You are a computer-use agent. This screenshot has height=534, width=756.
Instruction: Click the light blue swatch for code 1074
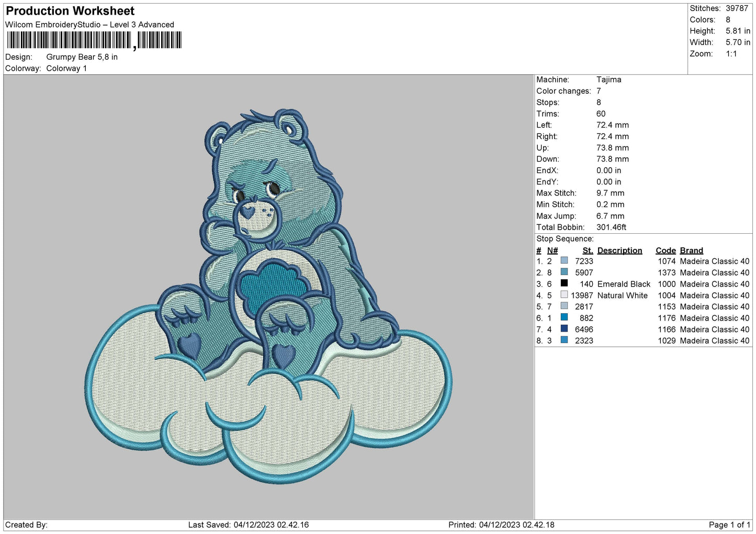[x=564, y=260]
